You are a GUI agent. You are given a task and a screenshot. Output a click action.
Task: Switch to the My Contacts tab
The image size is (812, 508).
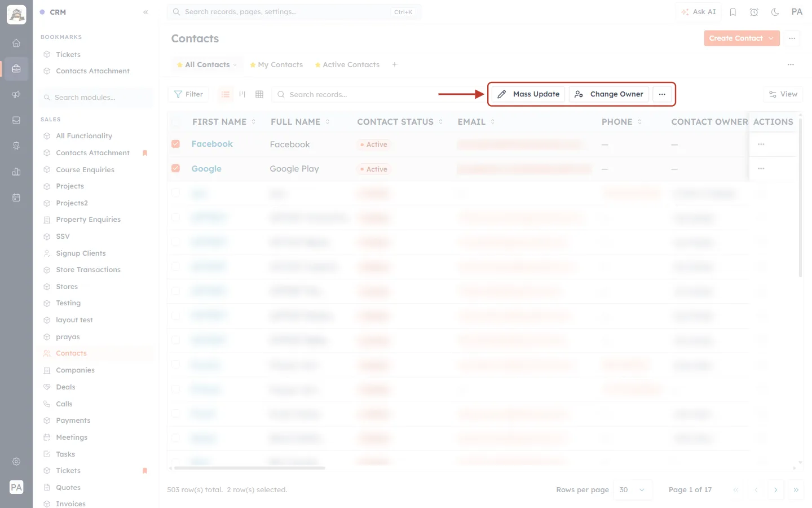click(276, 65)
